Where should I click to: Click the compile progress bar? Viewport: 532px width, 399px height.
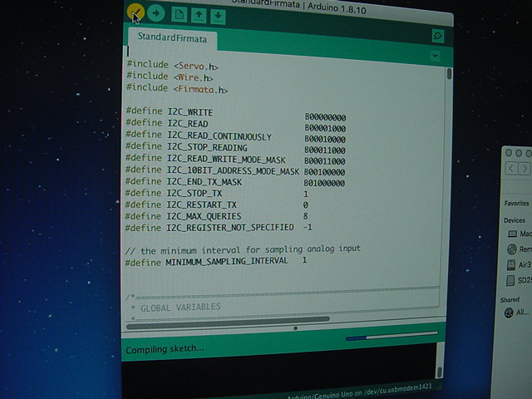[x=392, y=336]
